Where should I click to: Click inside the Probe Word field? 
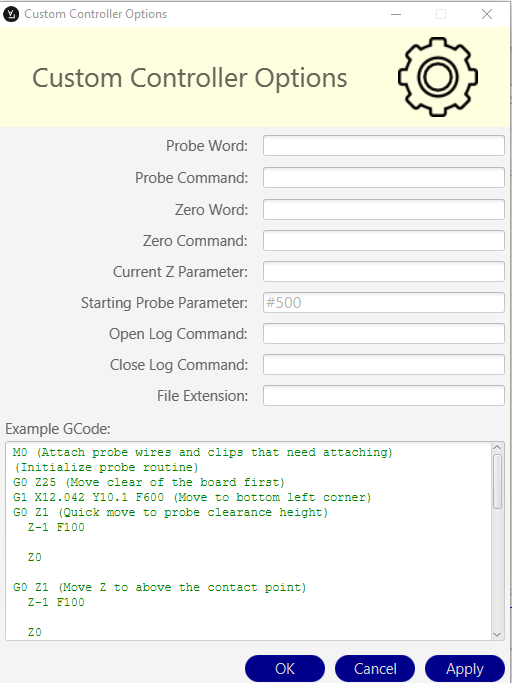383,145
